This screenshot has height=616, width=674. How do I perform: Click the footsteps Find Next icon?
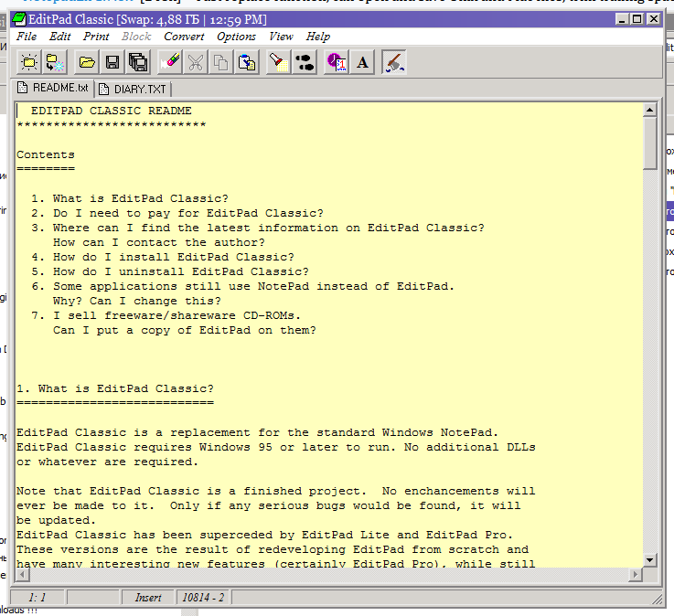click(x=305, y=63)
